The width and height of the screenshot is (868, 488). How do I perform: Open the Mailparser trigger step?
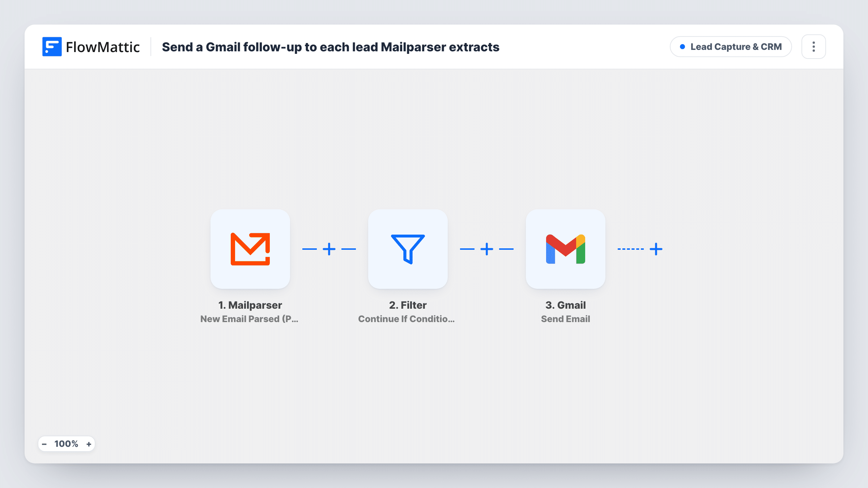[250, 249]
